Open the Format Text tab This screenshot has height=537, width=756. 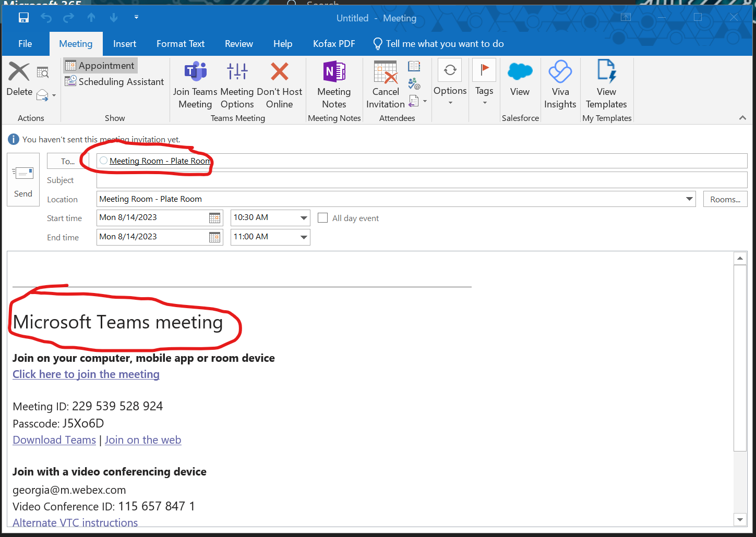point(181,44)
